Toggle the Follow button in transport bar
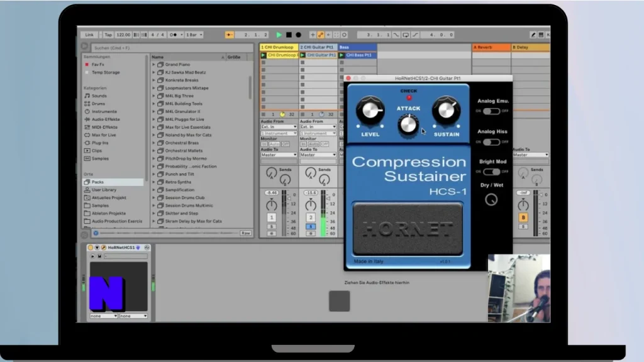This screenshot has height=362, width=644. tap(229, 35)
